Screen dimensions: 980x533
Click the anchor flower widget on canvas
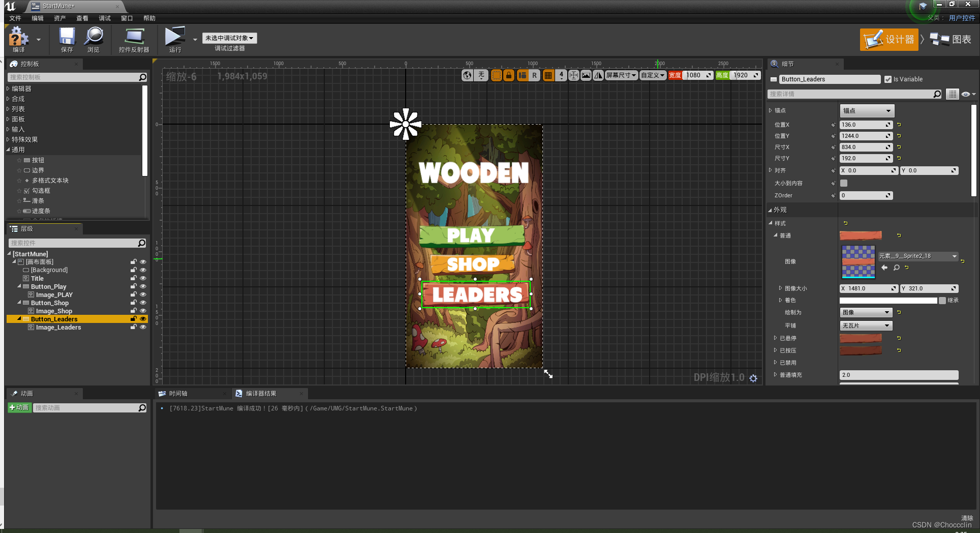[406, 124]
